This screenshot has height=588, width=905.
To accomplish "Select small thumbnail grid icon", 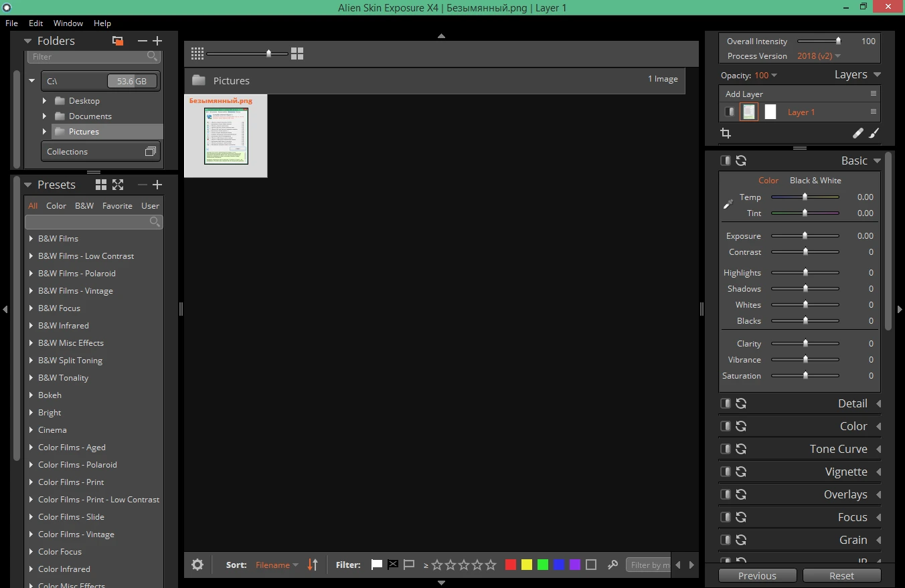I will click(197, 54).
